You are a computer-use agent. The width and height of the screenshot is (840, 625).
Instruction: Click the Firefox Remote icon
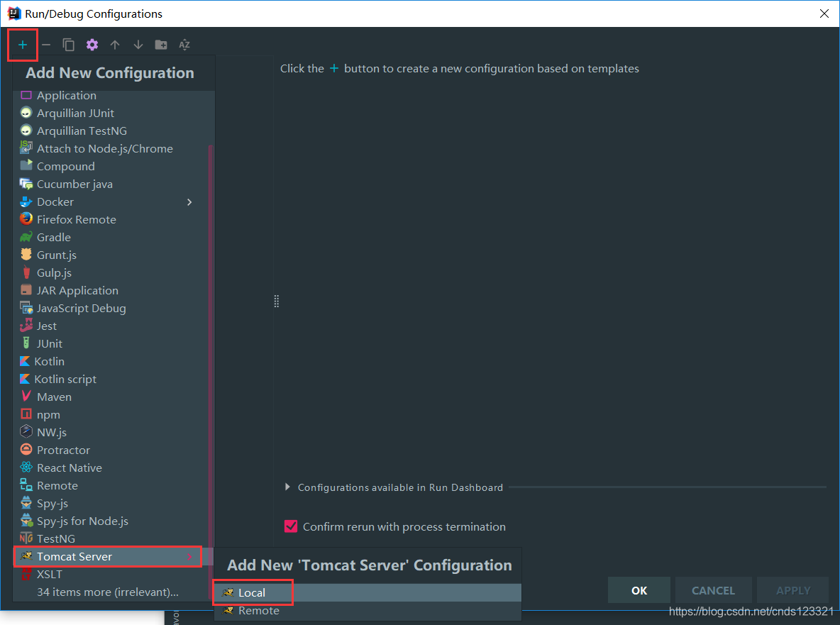tap(26, 219)
